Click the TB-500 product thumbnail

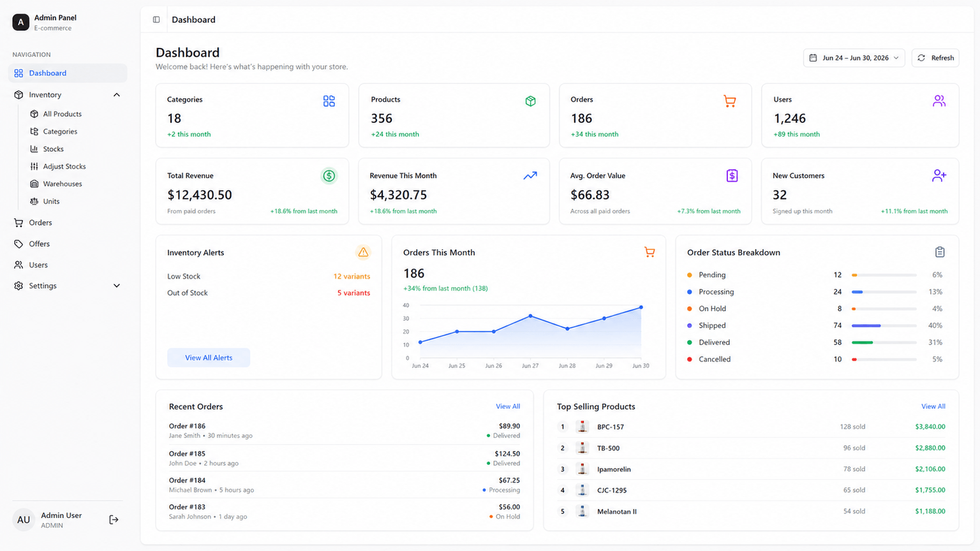(582, 448)
